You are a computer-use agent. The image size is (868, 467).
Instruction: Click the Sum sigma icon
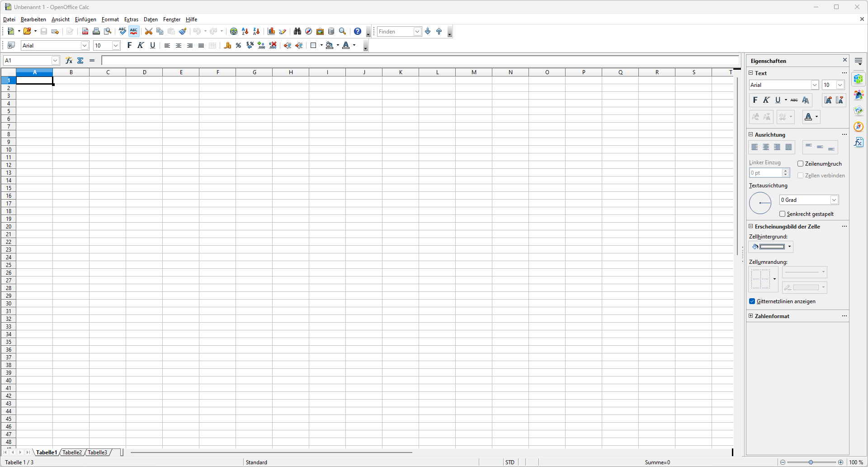(80, 60)
